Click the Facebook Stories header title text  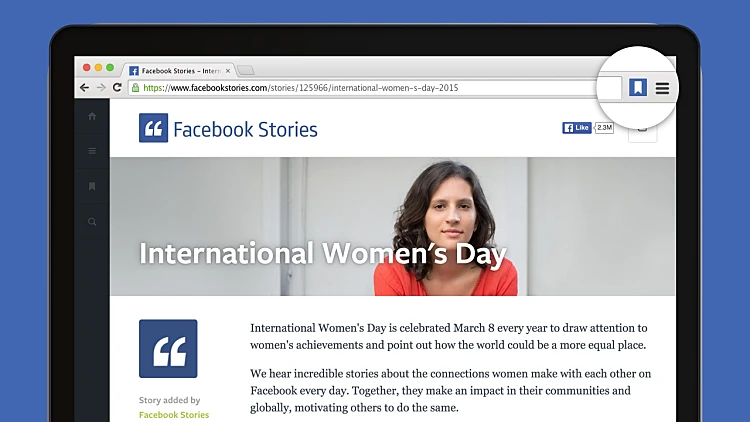pos(245,129)
